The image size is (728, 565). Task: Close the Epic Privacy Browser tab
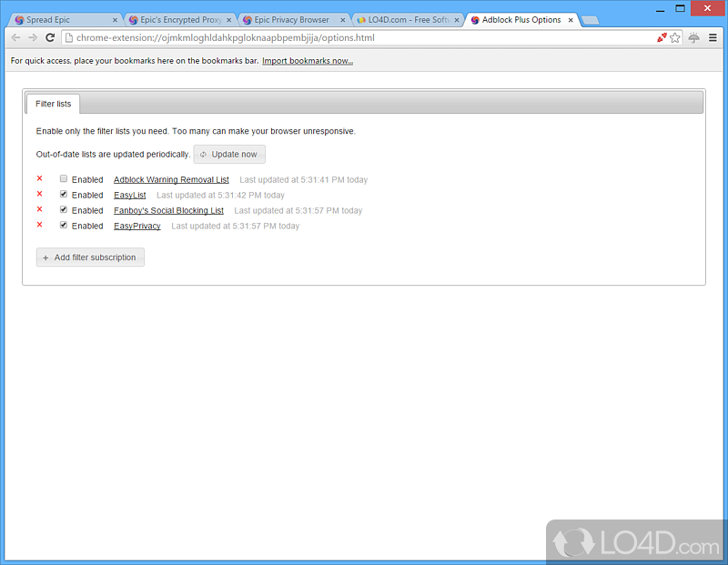343,20
